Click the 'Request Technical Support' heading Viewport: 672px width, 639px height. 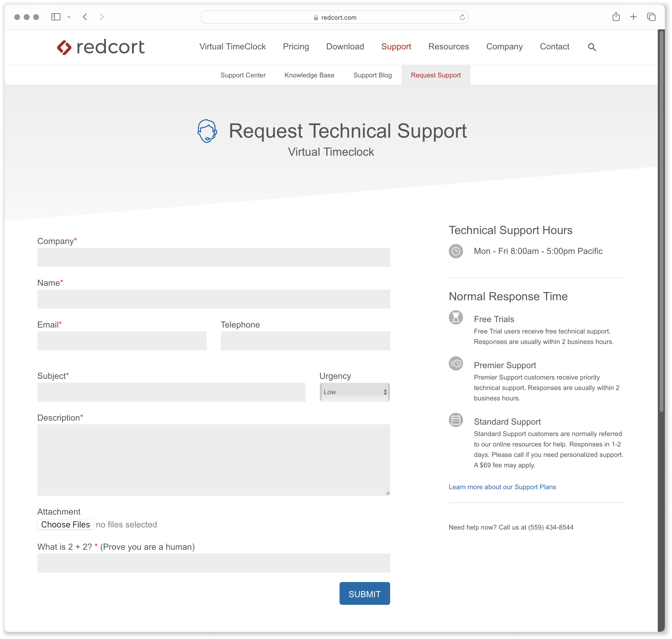coord(348,131)
